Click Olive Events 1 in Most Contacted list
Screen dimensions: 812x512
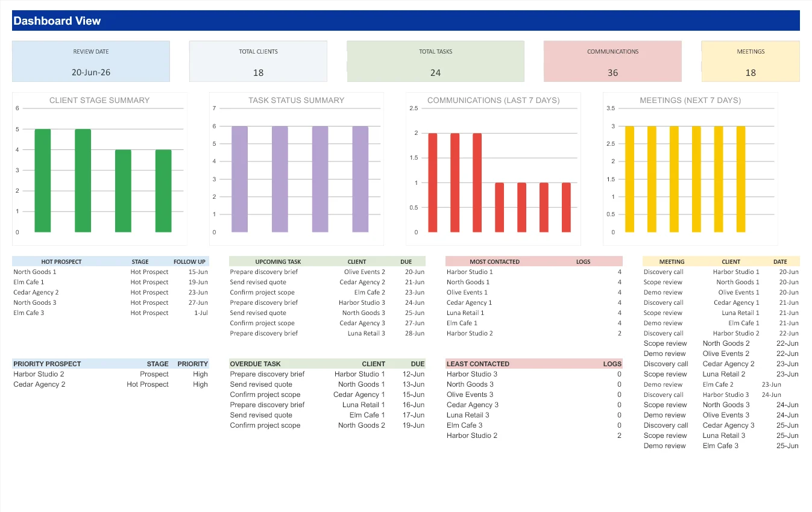(467, 293)
